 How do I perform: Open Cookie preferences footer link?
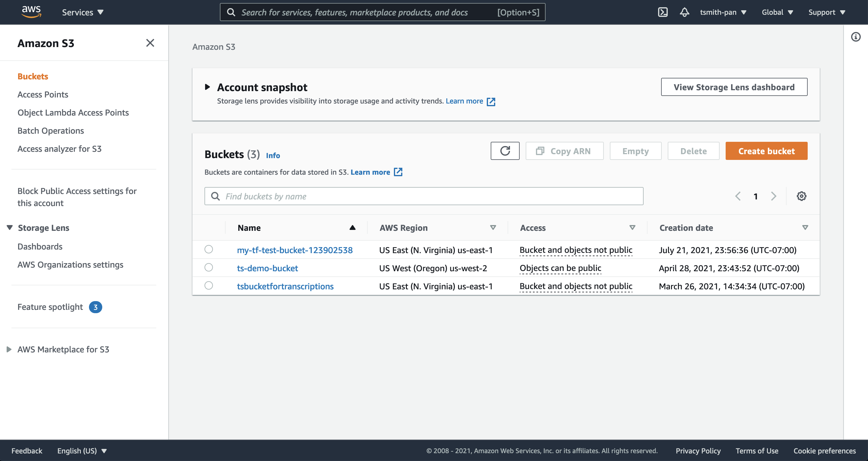click(825, 451)
